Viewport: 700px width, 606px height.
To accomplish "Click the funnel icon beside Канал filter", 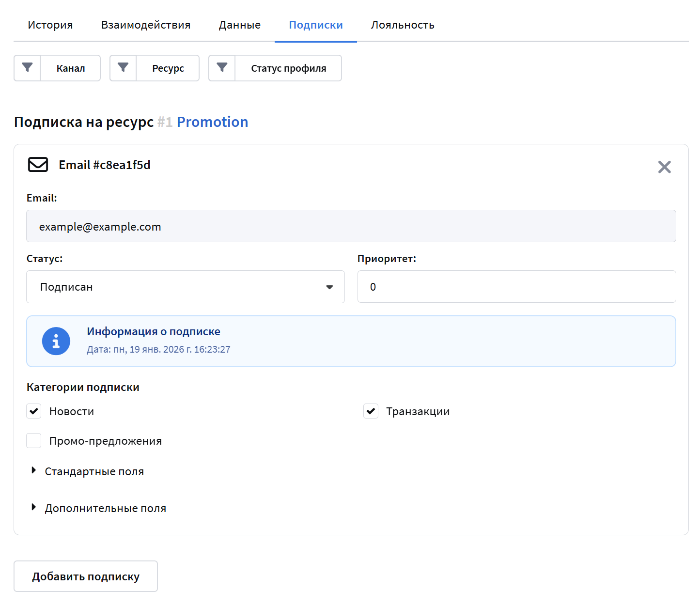I will click(x=28, y=68).
